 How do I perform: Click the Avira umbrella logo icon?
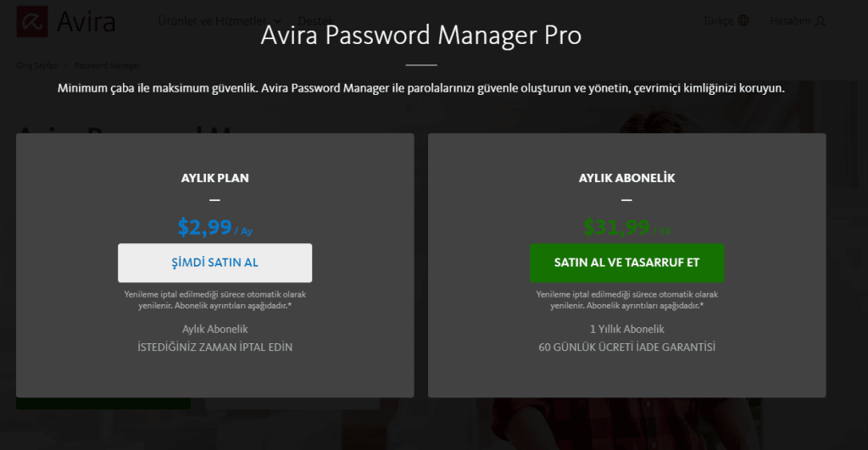[33, 21]
